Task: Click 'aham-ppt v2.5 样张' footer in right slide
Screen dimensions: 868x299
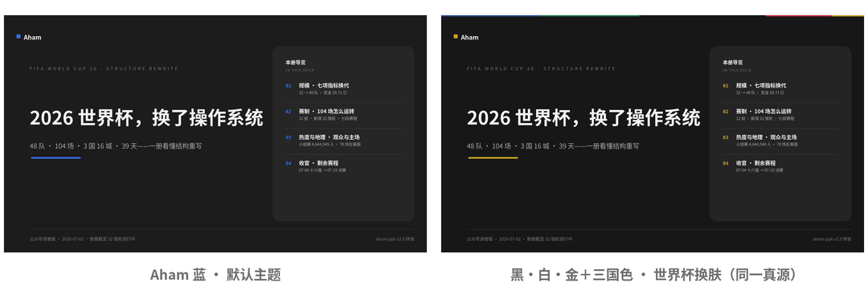Action: click(x=832, y=240)
